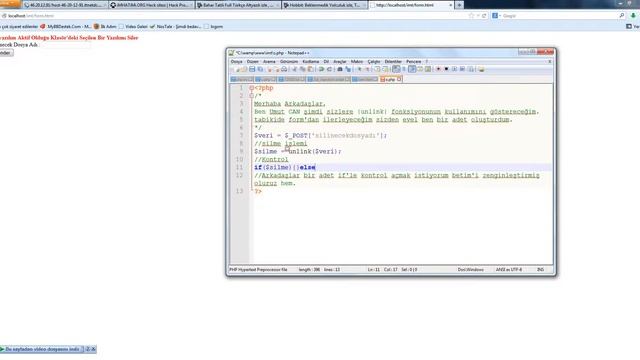Open the Araçlar menu in Notepad++
The width and height of the screenshot is (640, 360).
340,62
